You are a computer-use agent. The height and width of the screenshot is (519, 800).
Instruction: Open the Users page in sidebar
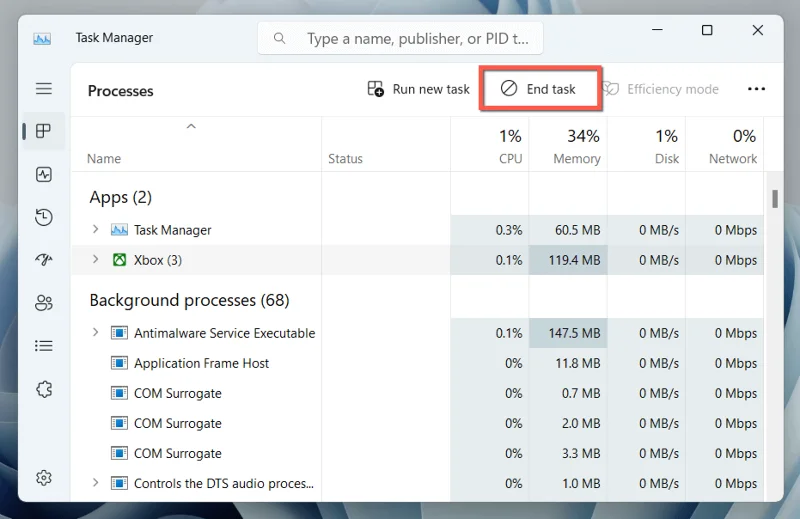[x=44, y=303]
